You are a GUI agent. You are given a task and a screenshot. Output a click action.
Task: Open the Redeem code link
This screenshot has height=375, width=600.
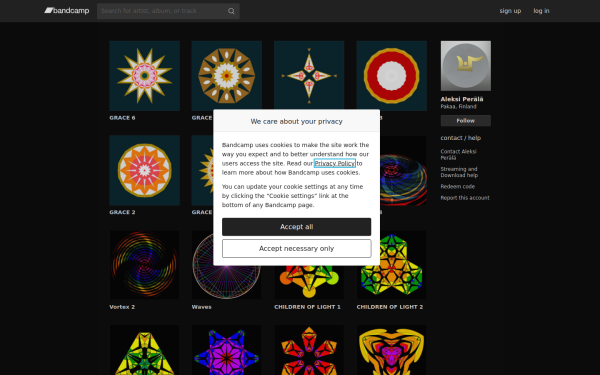[x=458, y=187]
